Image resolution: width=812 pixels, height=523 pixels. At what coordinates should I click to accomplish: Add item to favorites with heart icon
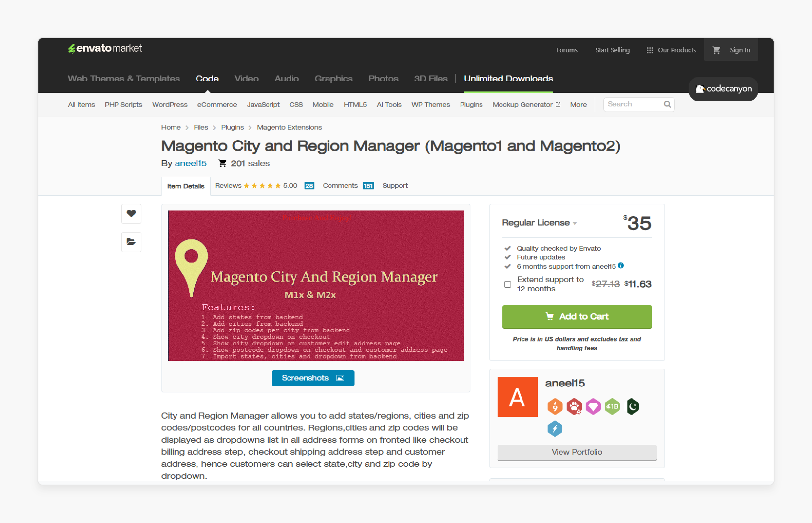[x=131, y=214]
